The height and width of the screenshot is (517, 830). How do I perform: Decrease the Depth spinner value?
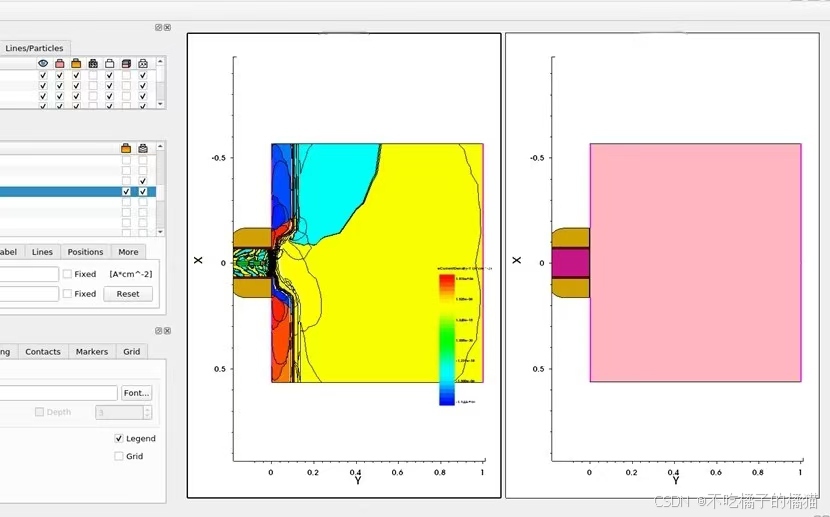tap(147, 415)
